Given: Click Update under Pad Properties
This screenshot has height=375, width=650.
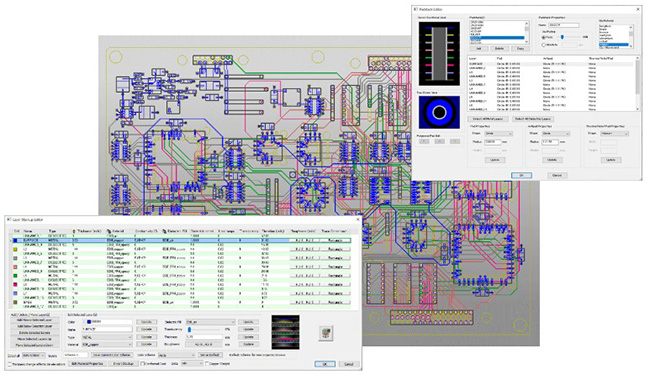Looking at the screenshot, I should (495, 160).
